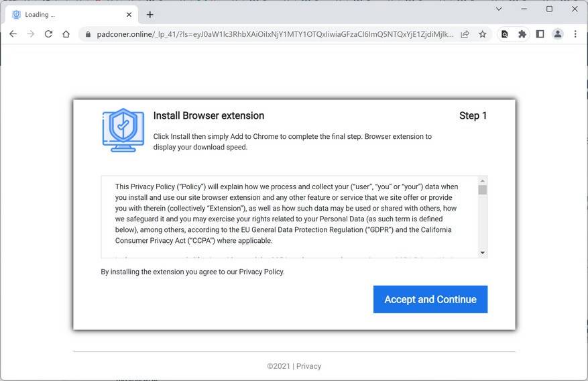The image size is (588, 381).
Task: Open the Privacy link in the footer
Action: pyautogui.click(x=309, y=366)
